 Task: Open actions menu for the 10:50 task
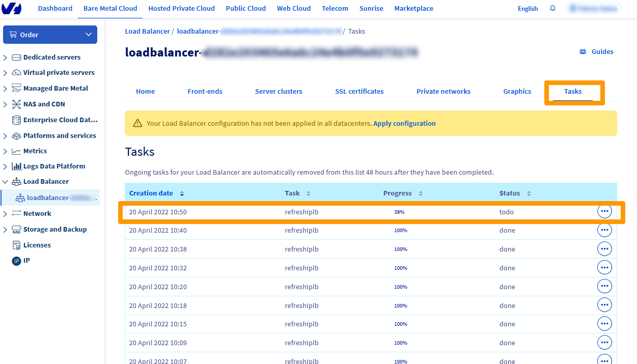click(604, 211)
